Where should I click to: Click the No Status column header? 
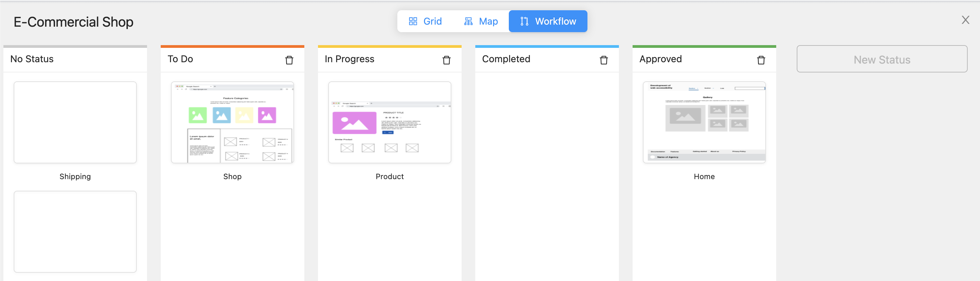[32, 59]
